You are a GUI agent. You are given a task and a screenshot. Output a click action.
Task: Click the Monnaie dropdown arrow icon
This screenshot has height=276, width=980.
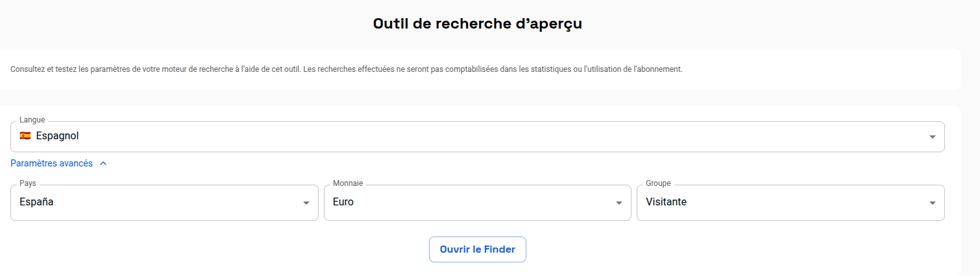[619, 203]
